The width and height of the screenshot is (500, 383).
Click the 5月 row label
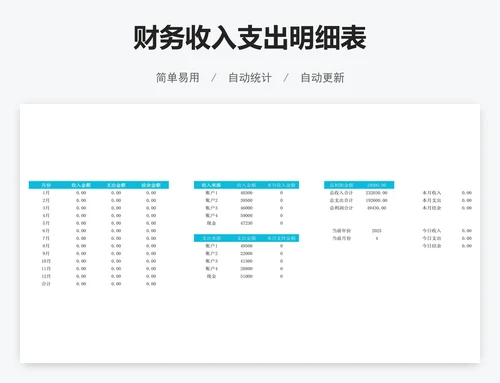click(46, 223)
